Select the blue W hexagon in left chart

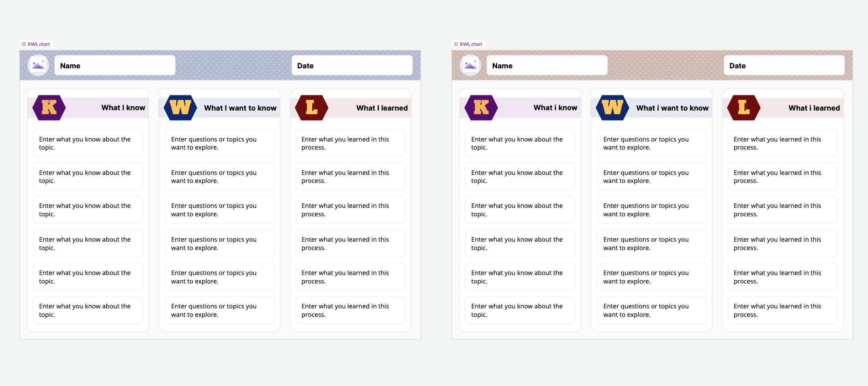tap(180, 108)
